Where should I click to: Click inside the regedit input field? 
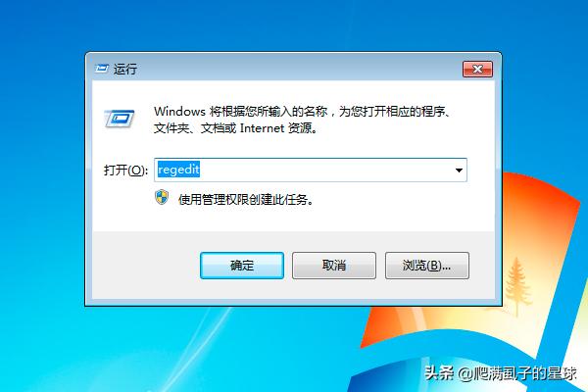point(311,171)
